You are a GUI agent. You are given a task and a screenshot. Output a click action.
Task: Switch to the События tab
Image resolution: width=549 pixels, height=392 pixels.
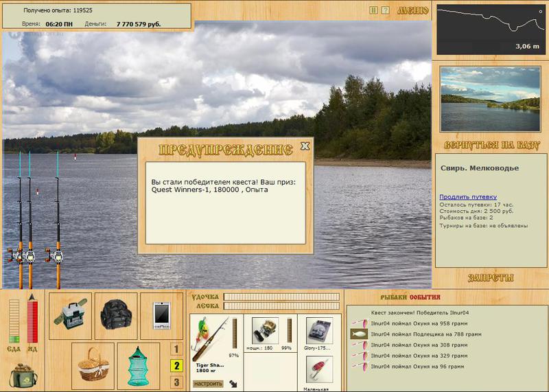[x=425, y=297]
